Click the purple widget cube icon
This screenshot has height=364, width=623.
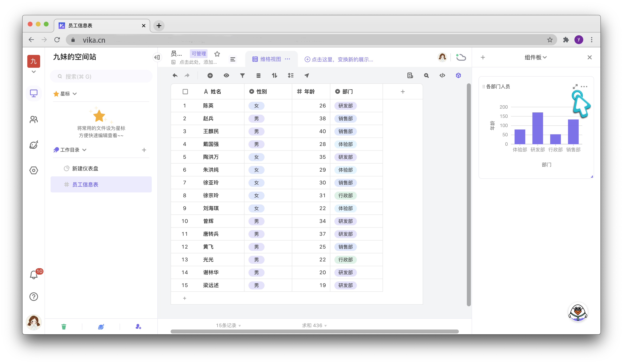[x=458, y=76]
